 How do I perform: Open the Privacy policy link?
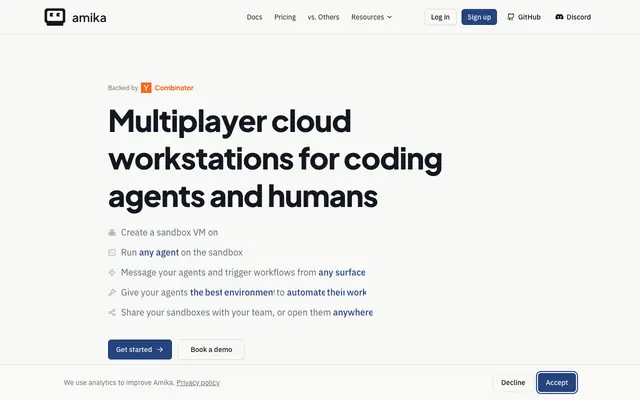click(198, 382)
